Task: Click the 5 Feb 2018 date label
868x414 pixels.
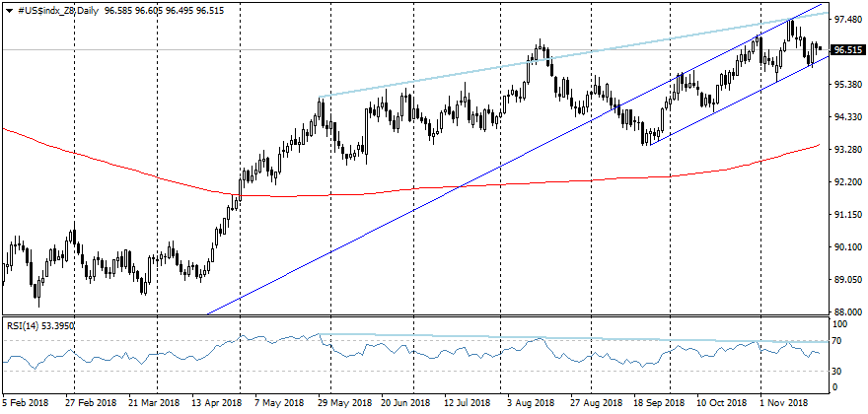Action: (25, 403)
